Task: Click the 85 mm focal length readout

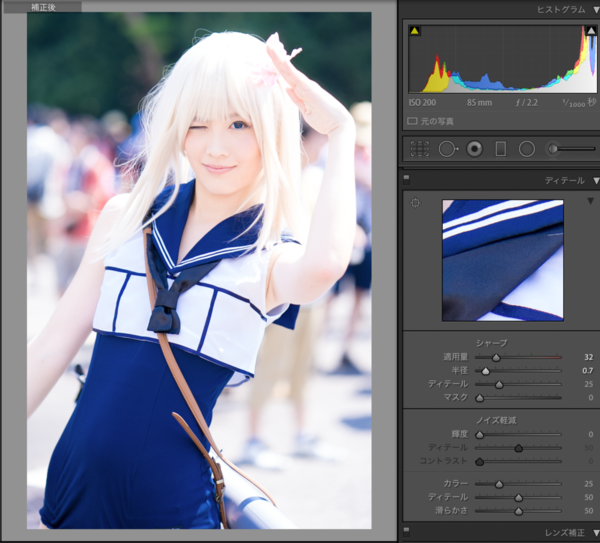Action: pyautogui.click(x=479, y=103)
